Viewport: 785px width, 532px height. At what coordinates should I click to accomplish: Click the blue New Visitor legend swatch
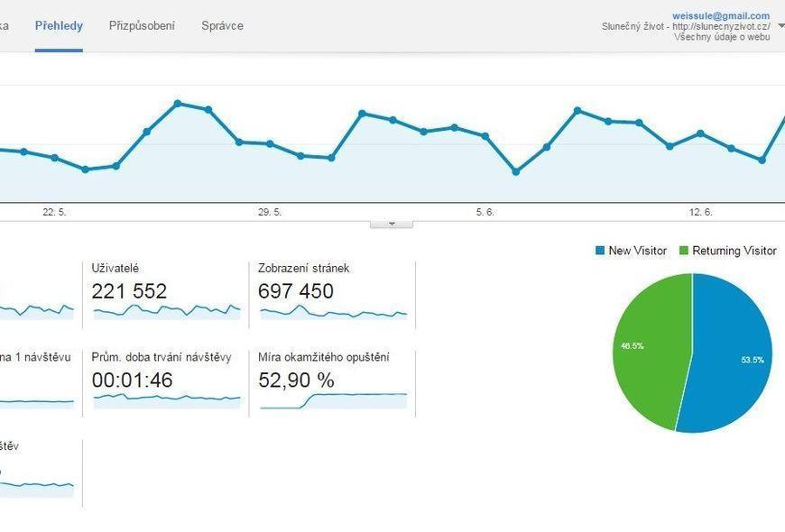[x=600, y=251]
